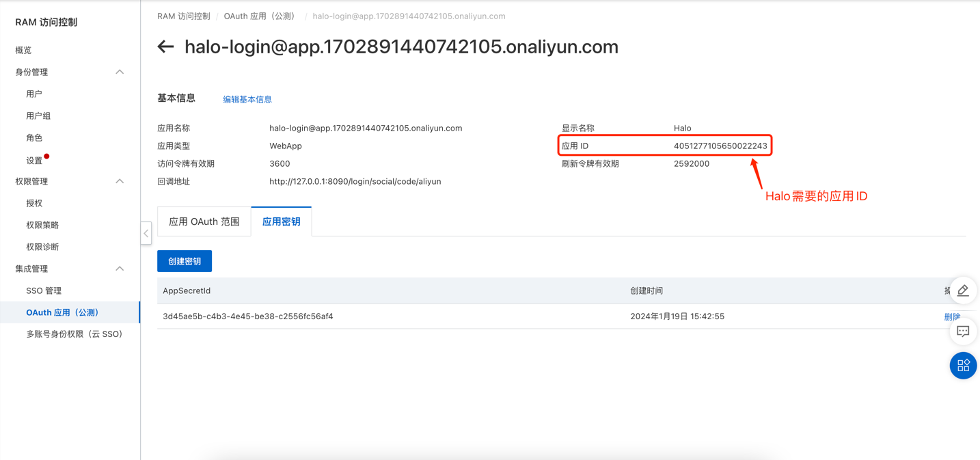980x460 pixels.
Task: Open 权限策略 in the sidebar
Action: pos(42,225)
